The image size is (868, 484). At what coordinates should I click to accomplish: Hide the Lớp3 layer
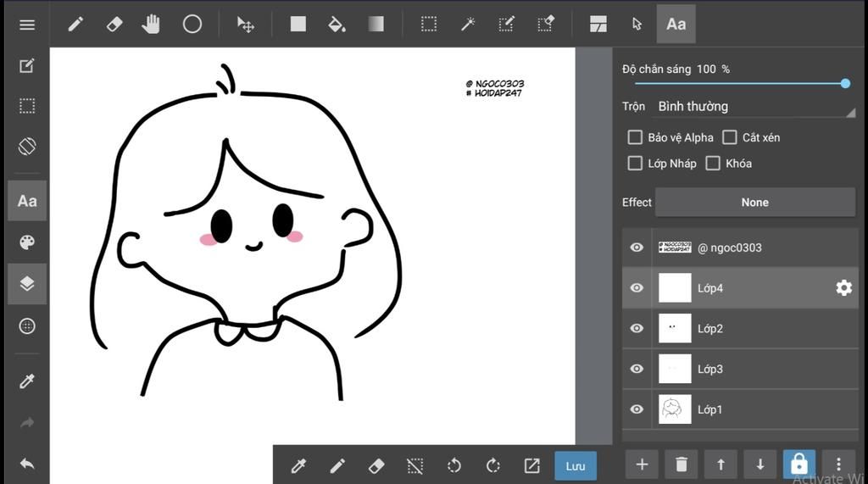637,369
